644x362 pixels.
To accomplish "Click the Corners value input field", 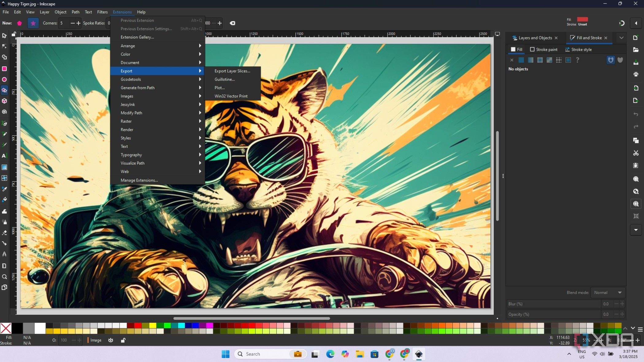I will click(64, 23).
